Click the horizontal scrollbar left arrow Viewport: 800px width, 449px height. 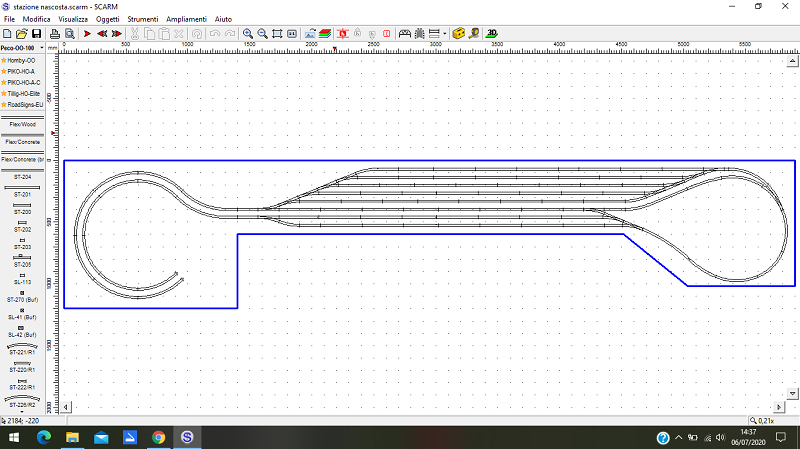tap(67, 408)
